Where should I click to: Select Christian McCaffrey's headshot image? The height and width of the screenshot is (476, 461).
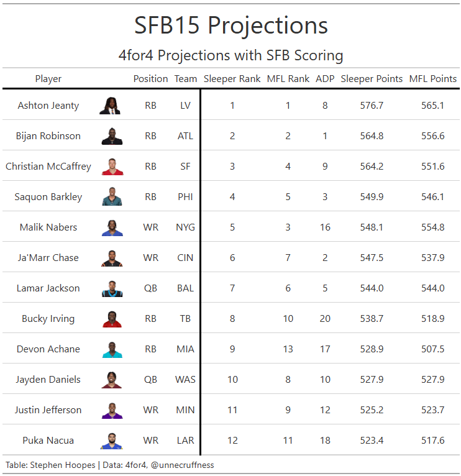[112, 167]
